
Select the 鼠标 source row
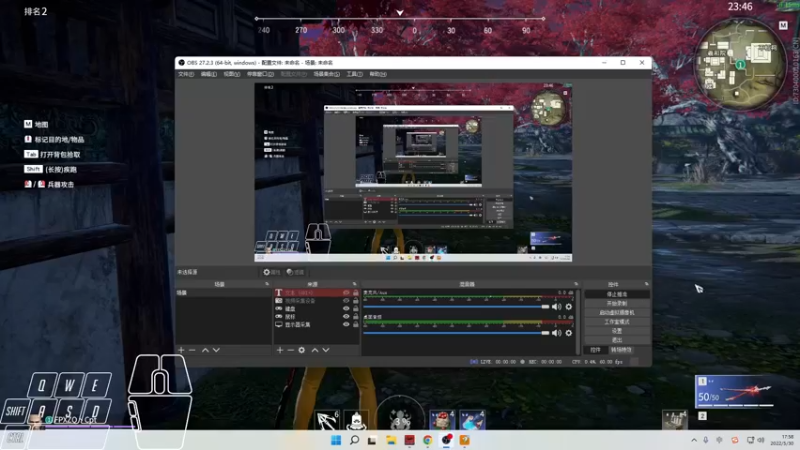click(317, 317)
